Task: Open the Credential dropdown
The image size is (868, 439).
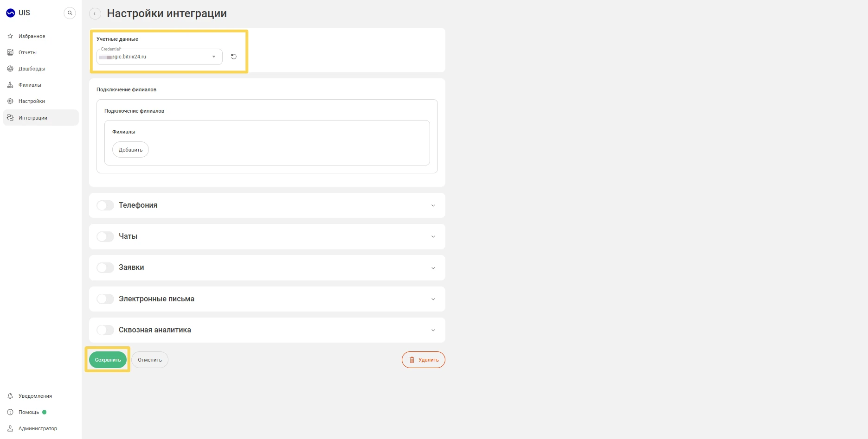Action: click(x=160, y=57)
